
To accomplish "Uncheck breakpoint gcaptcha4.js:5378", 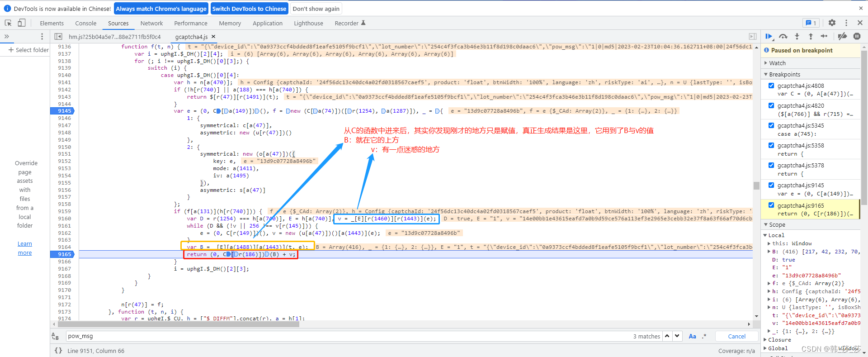I will [771, 165].
